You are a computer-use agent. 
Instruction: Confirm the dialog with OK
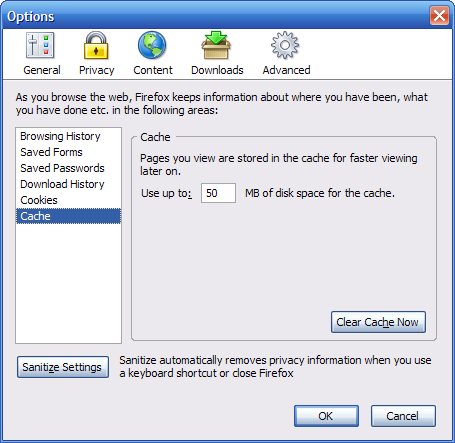326,416
